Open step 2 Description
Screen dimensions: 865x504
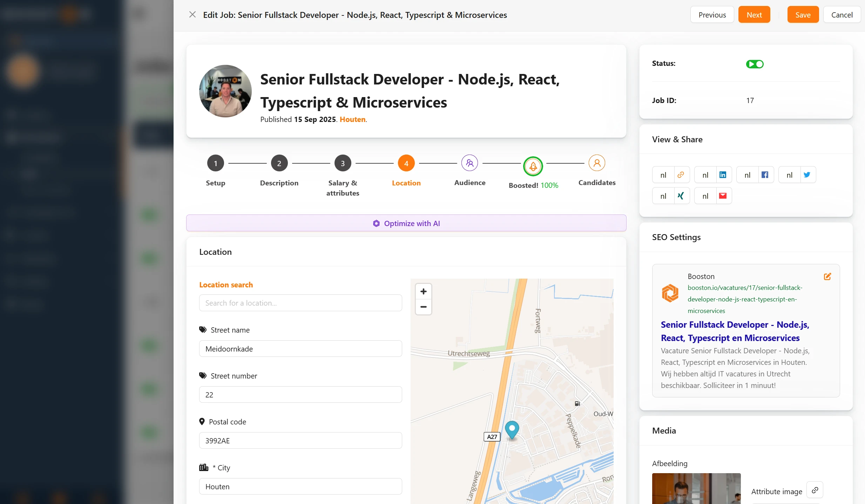click(x=279, y=163)
